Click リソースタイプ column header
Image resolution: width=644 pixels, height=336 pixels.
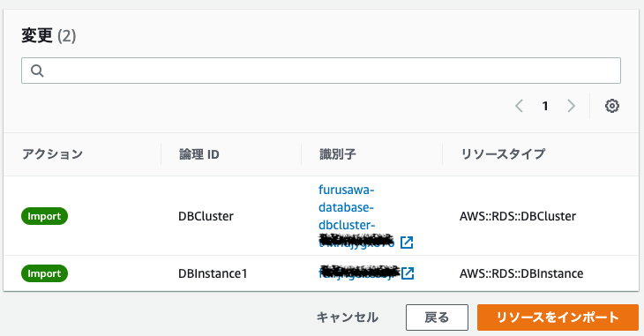point(503,154)
